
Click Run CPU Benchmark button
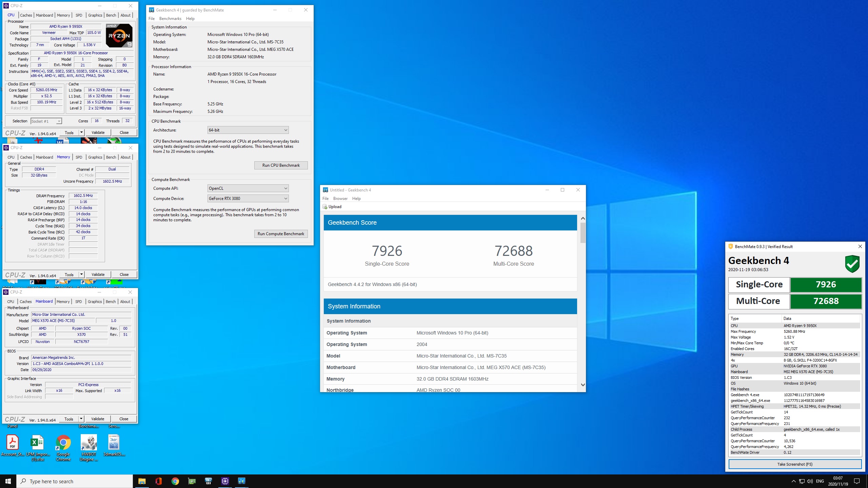coord(281,165)
